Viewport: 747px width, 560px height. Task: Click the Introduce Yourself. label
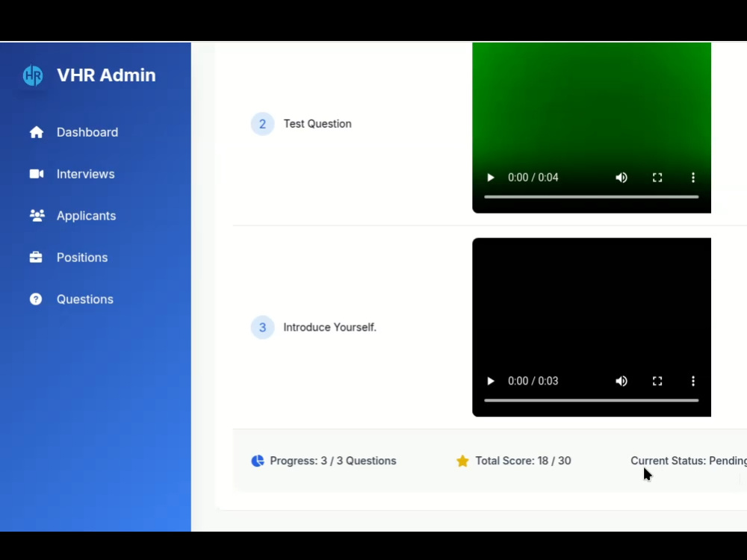pos(329,327)
